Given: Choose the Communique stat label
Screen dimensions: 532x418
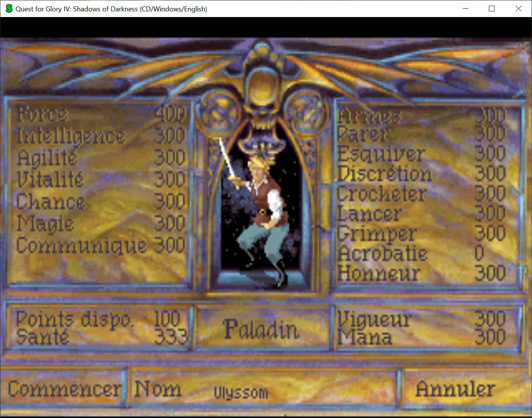Looking at the screenshot, I should pos(81,246).
